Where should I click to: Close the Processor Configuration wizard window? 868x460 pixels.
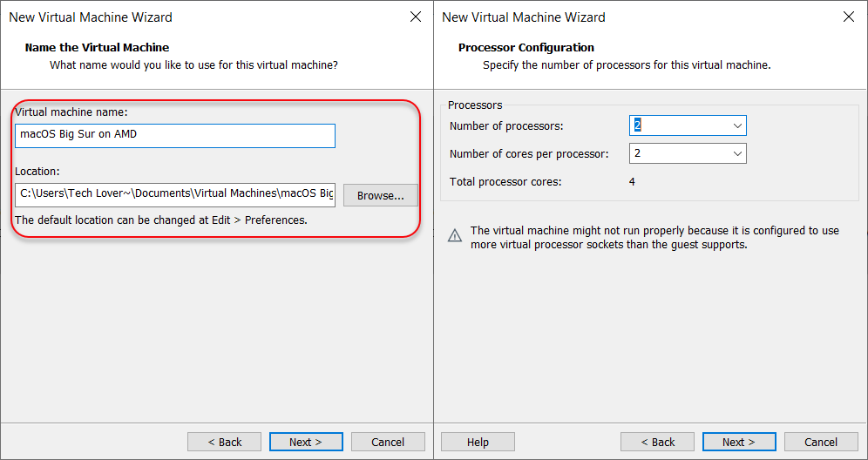849,17
